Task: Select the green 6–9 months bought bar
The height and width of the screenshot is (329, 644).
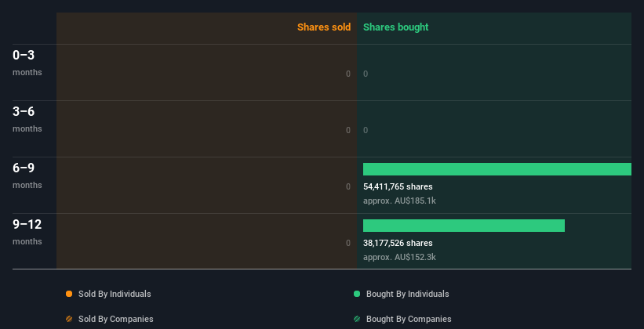Action: 497,169
